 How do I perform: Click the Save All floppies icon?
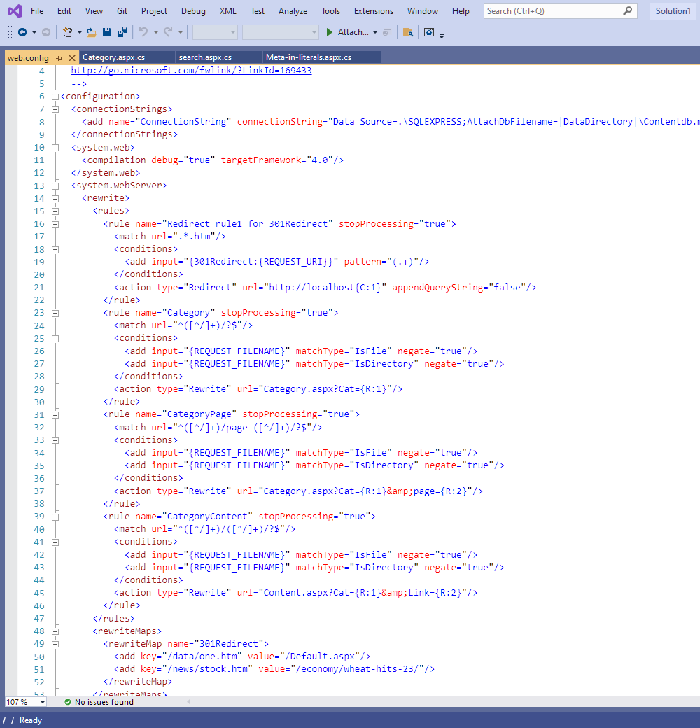122,32
